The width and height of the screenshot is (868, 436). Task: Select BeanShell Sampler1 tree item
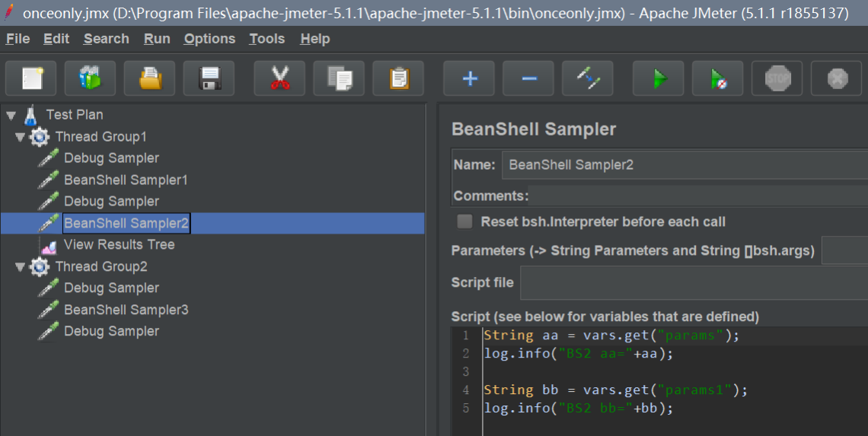click(x=126, y=180)
